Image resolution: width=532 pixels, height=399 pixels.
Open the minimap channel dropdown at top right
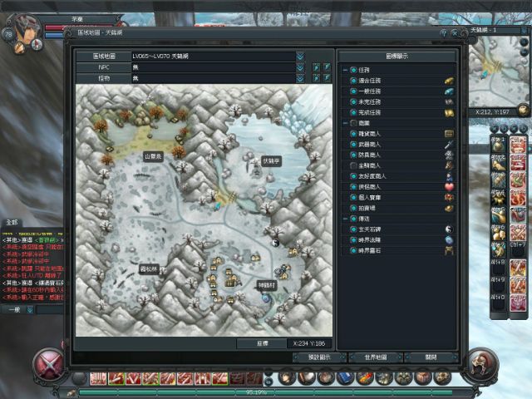coord(525,30)
